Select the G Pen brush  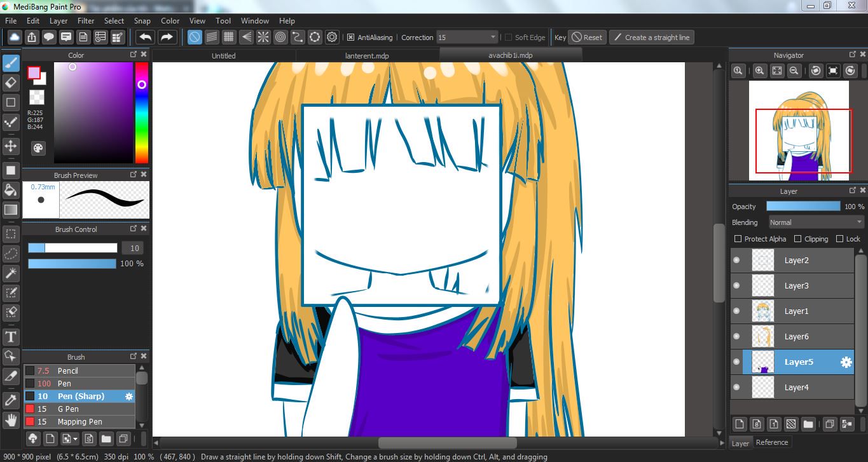click(68, 409)
